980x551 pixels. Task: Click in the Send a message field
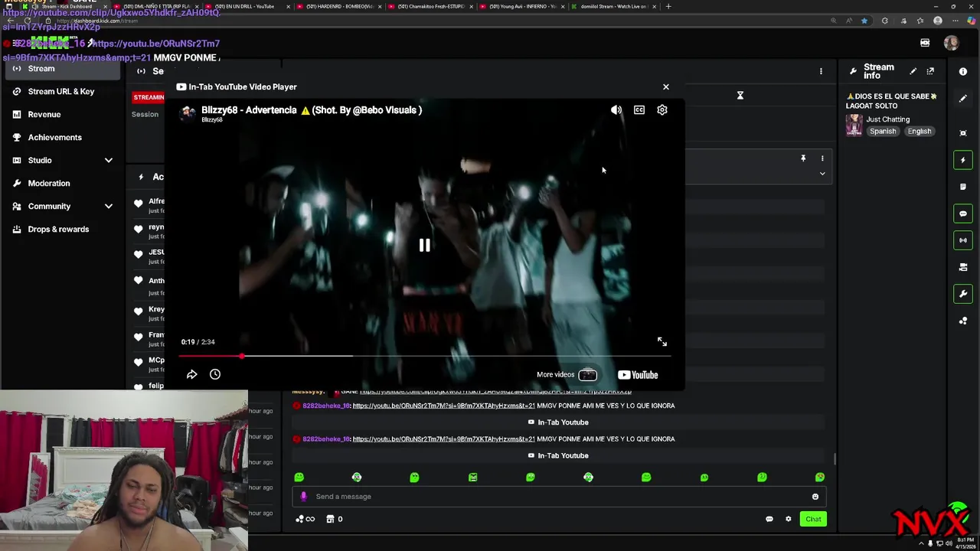point(559,497)
